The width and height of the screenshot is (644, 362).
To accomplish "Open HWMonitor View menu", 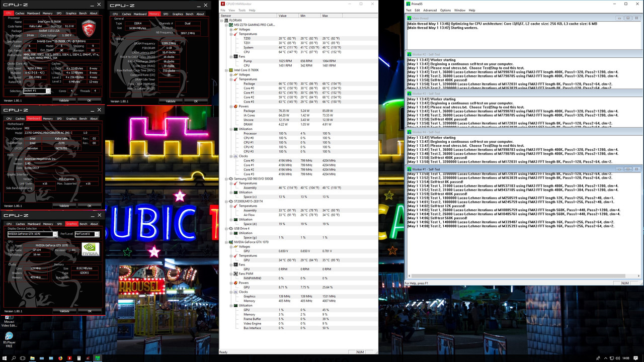I will 231,10.
